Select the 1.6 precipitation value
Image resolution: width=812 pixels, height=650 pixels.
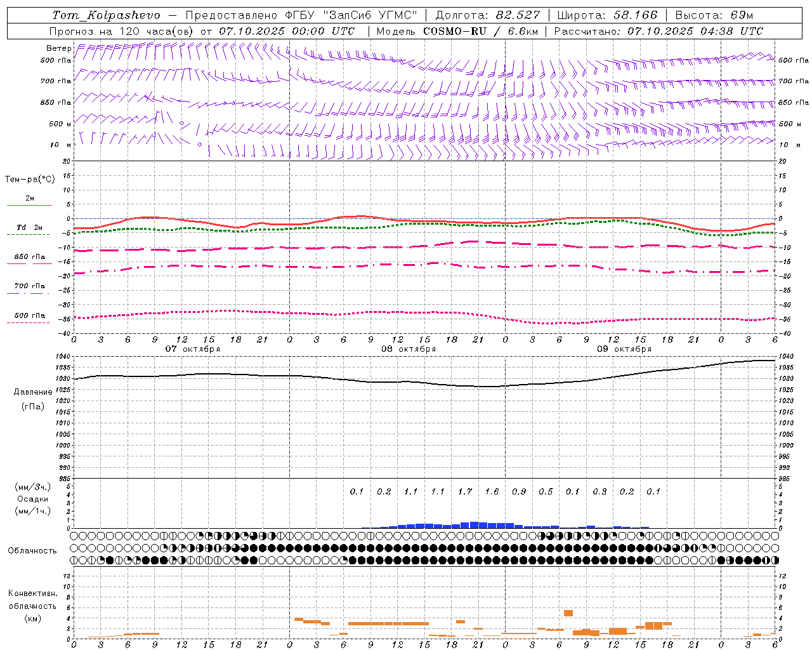492,491
